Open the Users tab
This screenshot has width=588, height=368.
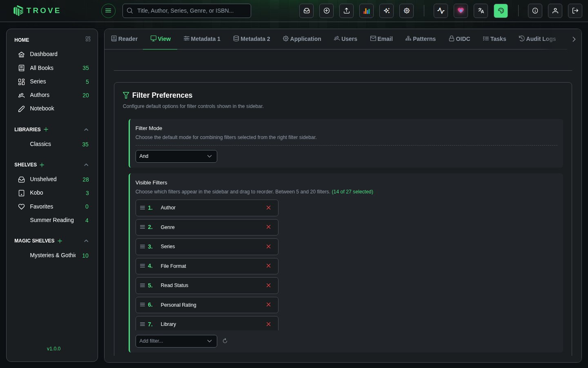click(345, 39)
